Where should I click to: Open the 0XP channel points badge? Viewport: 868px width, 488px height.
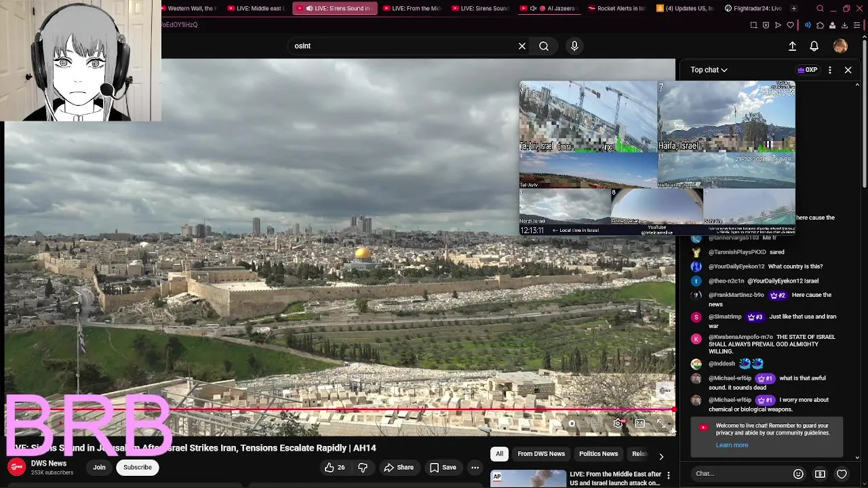(x=807, y=70)
